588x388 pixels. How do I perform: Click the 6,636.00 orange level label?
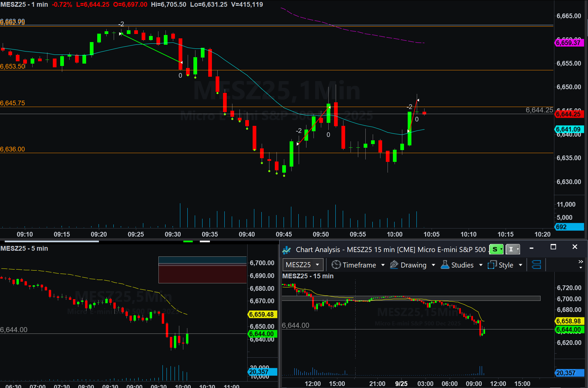click(x=12, y=149)
